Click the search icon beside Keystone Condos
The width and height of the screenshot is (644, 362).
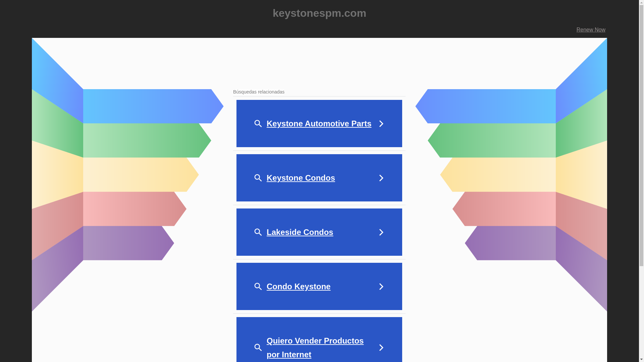(x=258, y=178)
